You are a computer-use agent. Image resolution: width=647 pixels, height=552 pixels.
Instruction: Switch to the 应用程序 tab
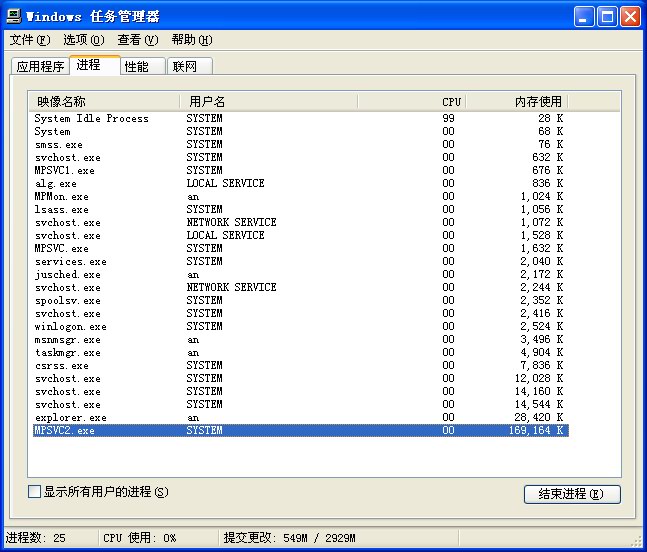(x=40, y=66)
